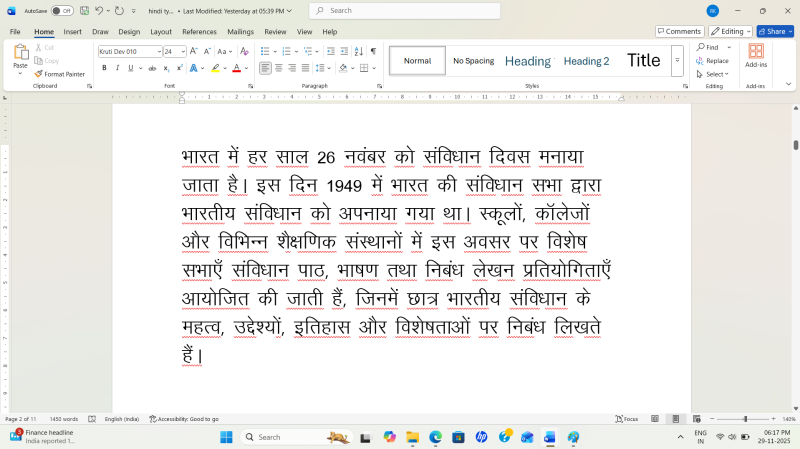Open the Comments pane button
The height and width of the screenshot is (449, 800).
(678, 32)
